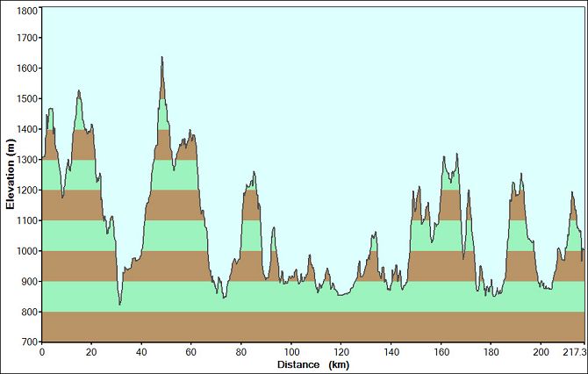This screenshot has width=588, height=374.
Task: Click the peak near 15 km at 1500 m
Action: point(79,90)
